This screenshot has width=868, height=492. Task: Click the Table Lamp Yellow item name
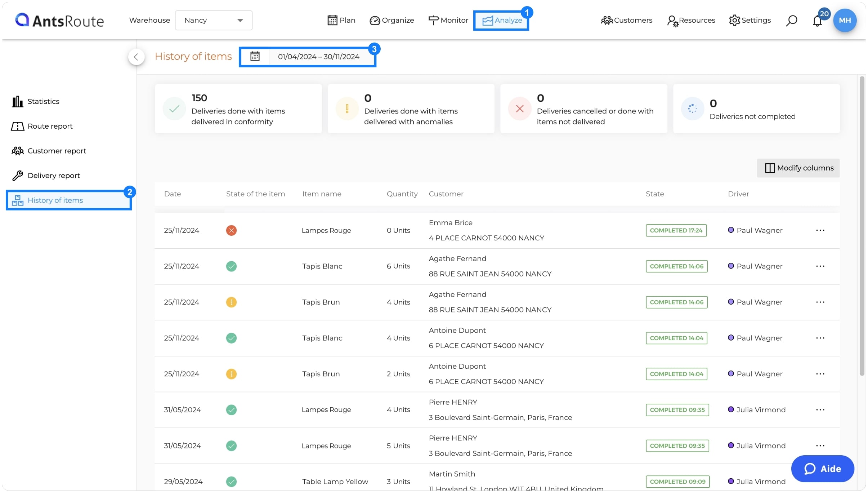[x=335, y=482]
